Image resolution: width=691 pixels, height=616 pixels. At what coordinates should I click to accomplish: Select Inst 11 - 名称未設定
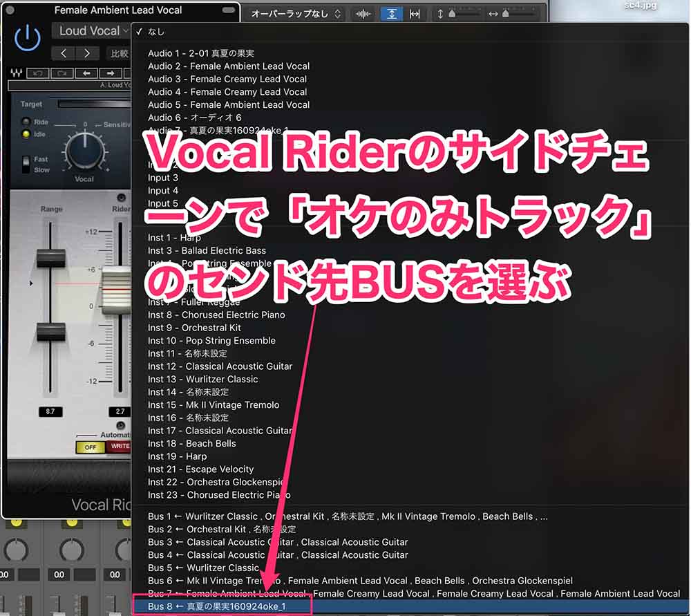point(410,353)
